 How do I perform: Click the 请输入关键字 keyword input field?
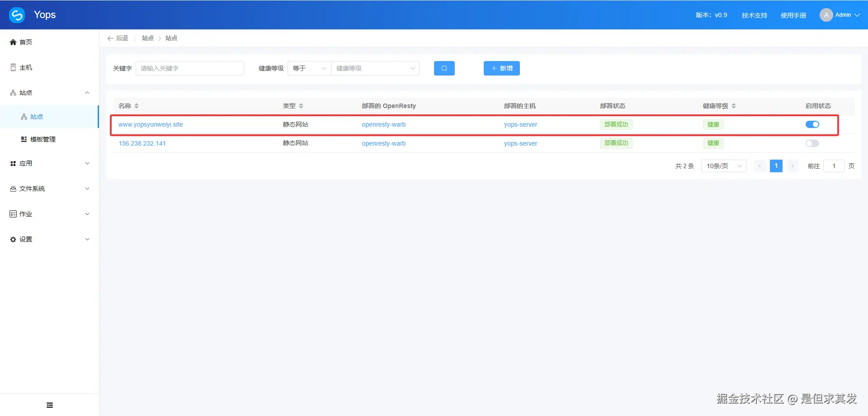[189, 68]
